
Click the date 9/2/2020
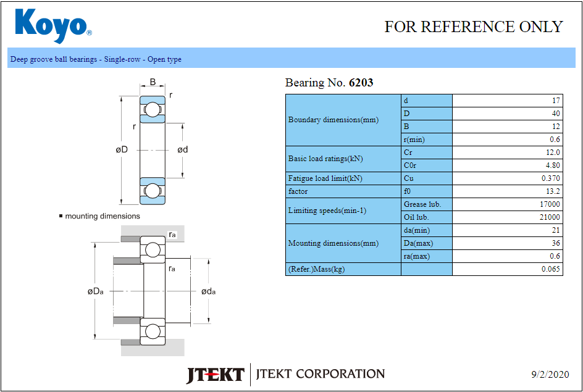pyautogui.click(x=550, y=375)
